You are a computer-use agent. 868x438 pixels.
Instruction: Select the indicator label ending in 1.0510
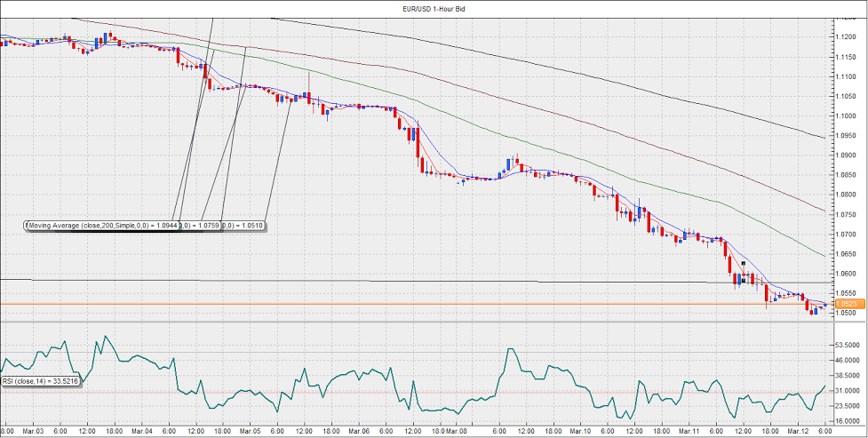[x=244, y=226]
